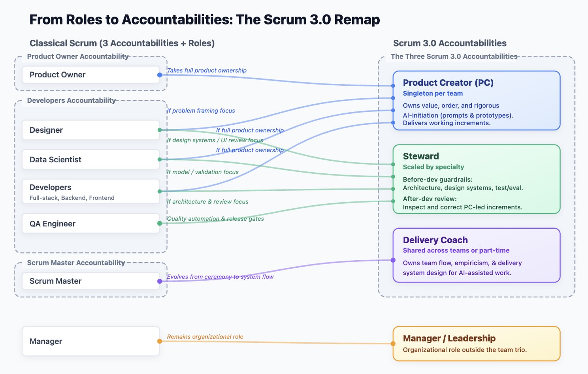Switch to the Classical Scrum section header
The image size is (588, 374).
(122, 43)
